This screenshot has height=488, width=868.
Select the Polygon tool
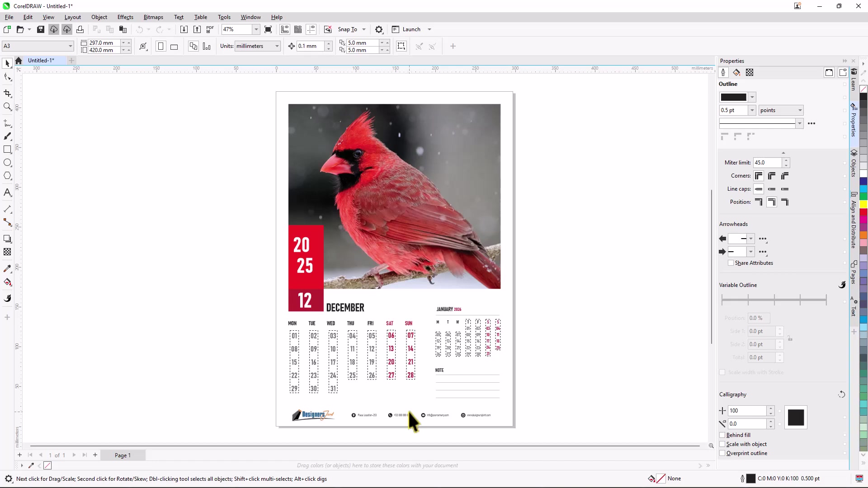click(x=7, y=176)
